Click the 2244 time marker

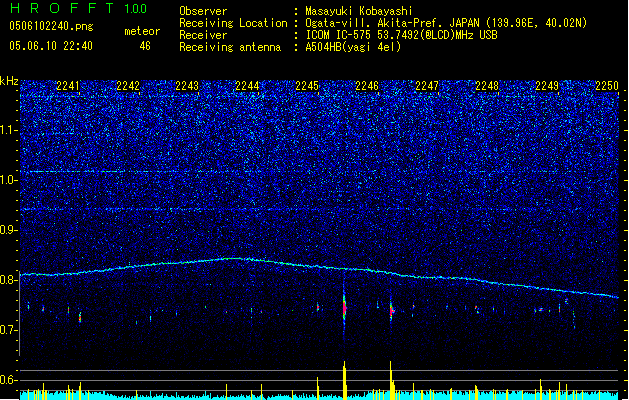point(247,86)
